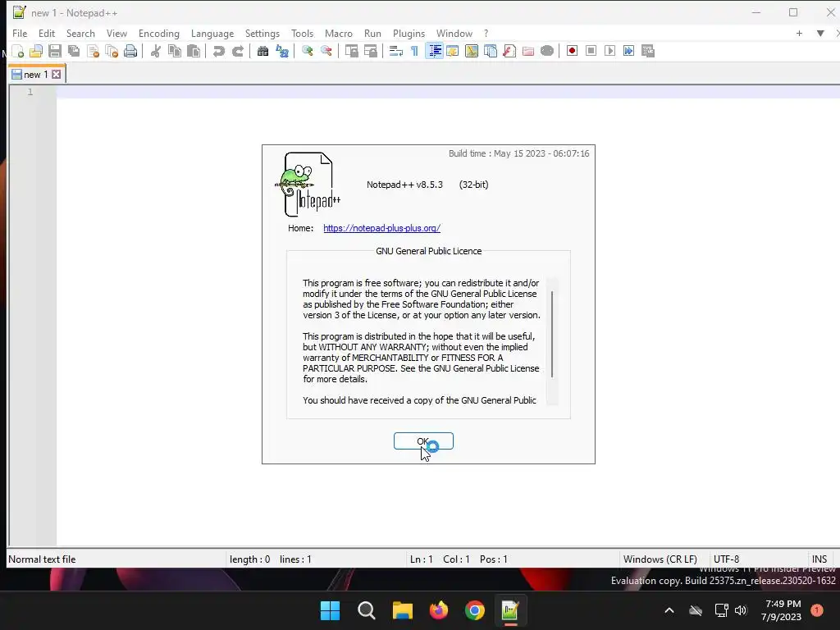Click the Zoom In magnifier icon
The height and width of the screenshot is (630, 840).
[307, 51]
